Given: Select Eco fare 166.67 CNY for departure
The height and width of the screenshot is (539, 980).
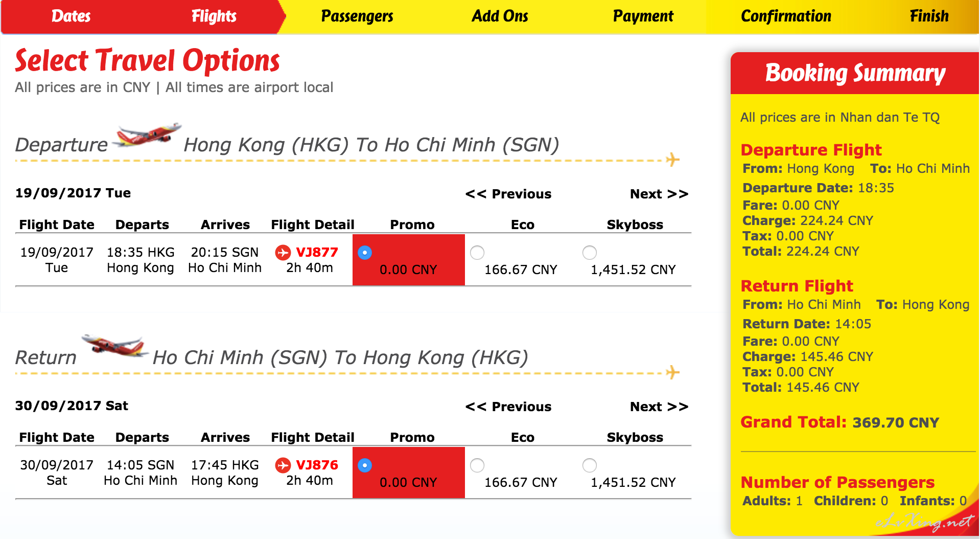Looking at the screenshot, I should coord(477,252).
